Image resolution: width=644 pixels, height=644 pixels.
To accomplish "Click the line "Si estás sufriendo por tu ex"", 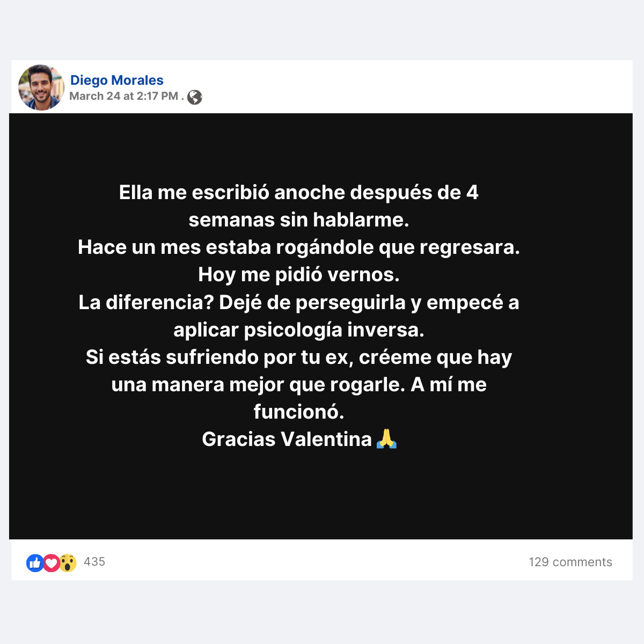I will [x=299, y=357].
